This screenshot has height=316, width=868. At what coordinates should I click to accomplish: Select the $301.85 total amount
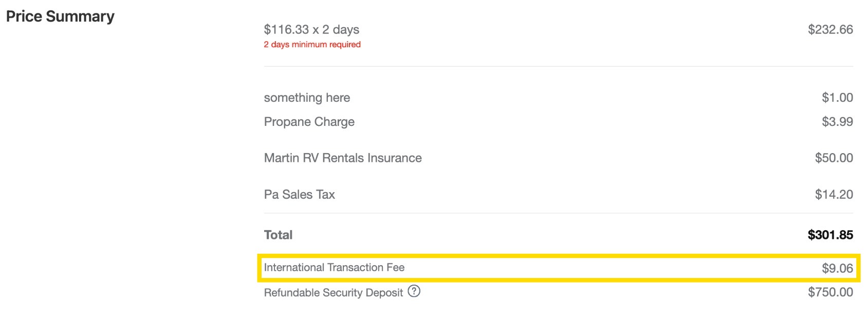coord(830,235)
